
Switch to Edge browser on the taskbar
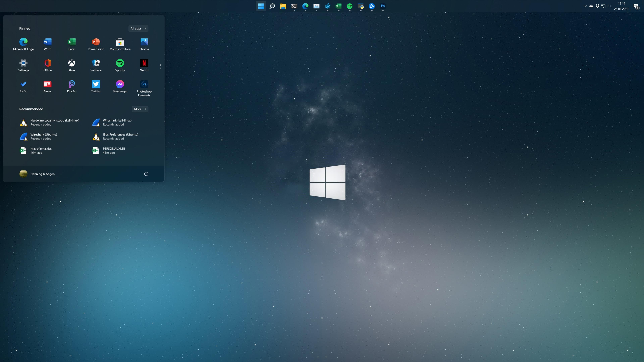305,6
